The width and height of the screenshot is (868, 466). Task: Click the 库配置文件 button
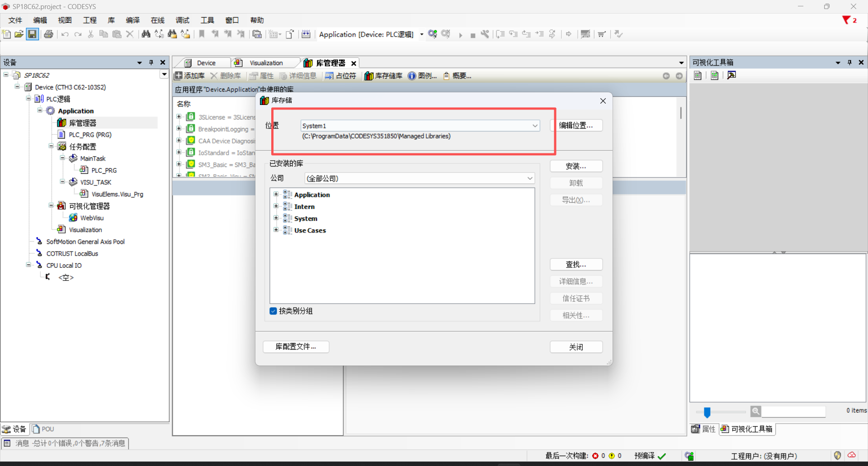[296, 347]
